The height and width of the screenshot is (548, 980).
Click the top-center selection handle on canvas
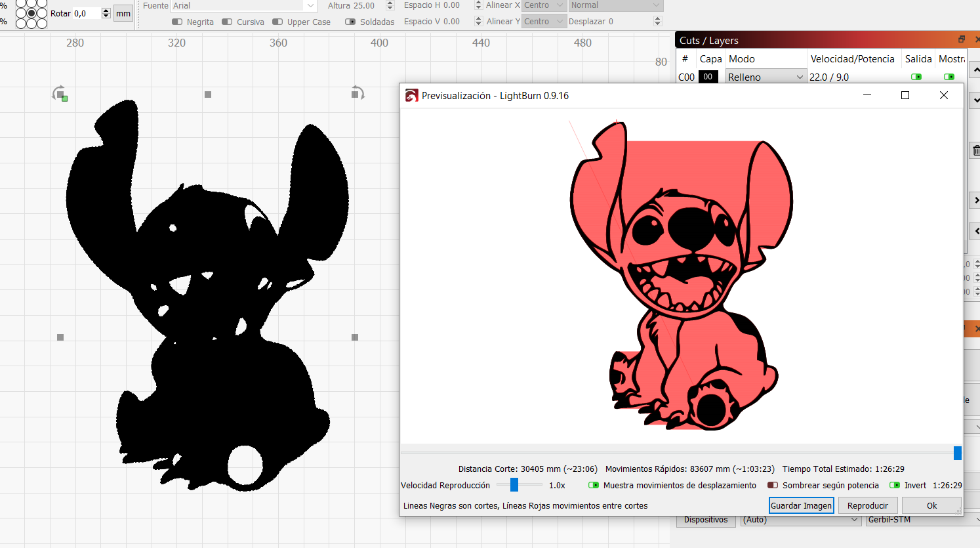click(208, 95)
